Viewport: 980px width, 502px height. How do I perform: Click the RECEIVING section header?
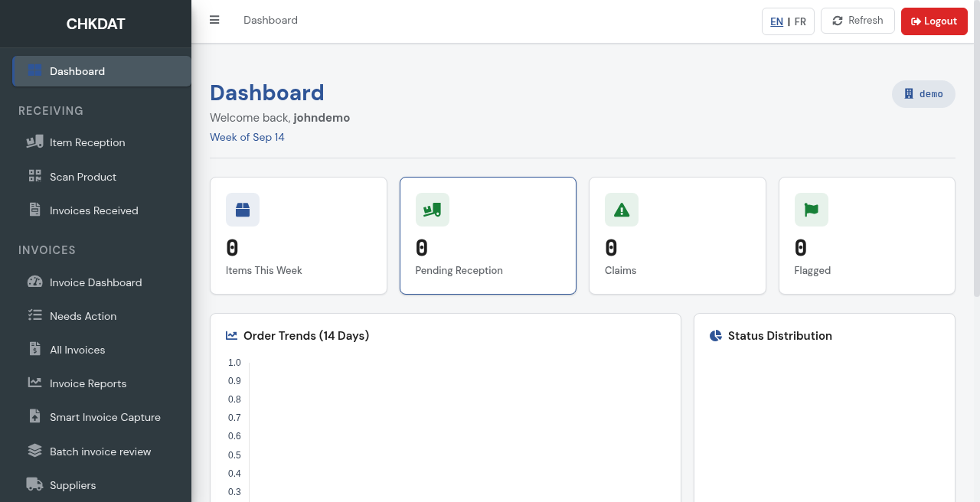(x=51, y=111)
